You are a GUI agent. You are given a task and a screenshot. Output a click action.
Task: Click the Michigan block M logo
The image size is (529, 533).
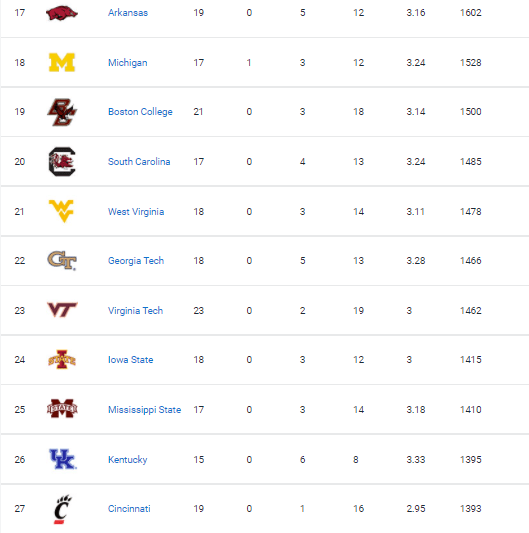point(62,63)
